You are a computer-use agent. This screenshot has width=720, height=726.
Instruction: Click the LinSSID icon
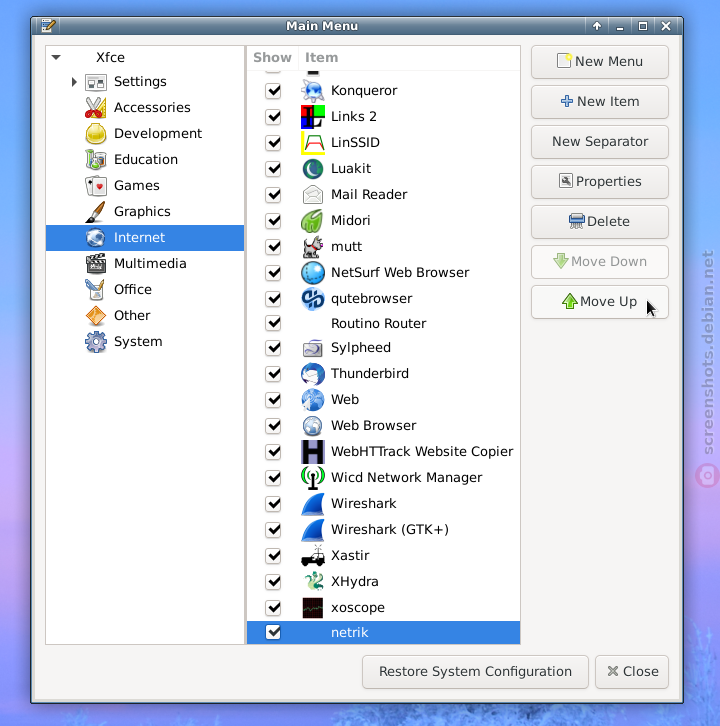(x=313, y=142)
